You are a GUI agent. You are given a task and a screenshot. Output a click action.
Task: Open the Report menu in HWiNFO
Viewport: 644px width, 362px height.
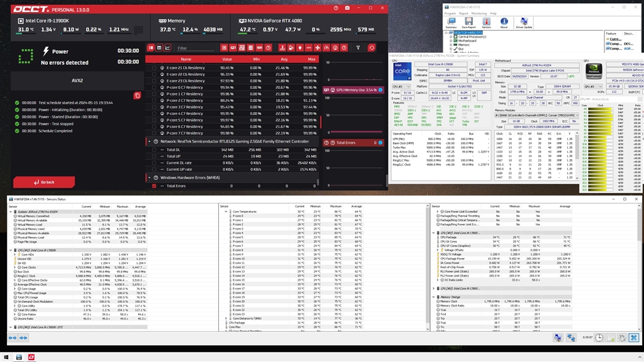(464, 14)
